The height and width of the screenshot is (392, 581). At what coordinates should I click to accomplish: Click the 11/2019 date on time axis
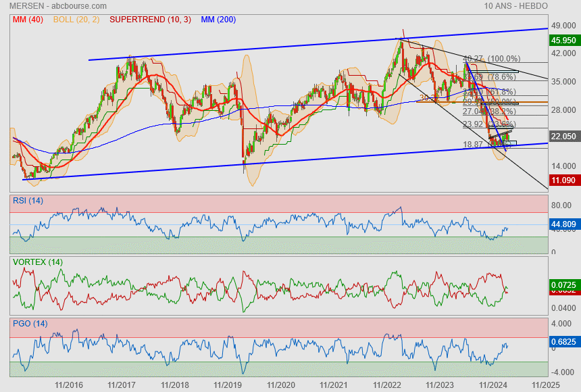227,385
